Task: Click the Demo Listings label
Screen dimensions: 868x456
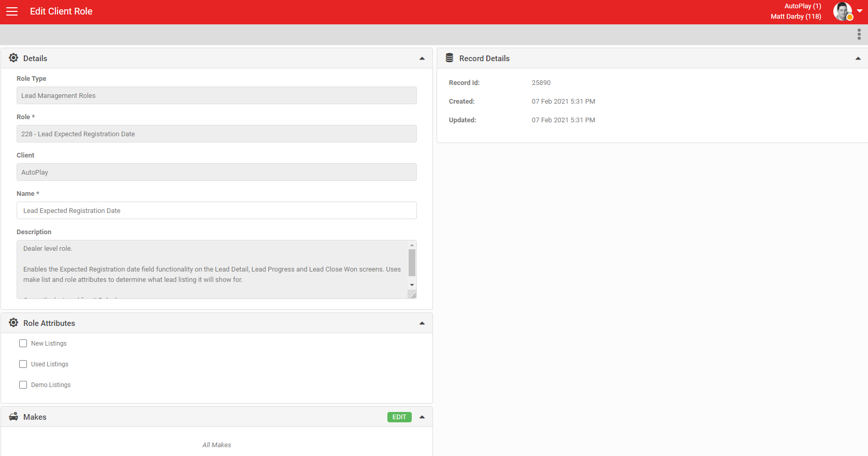Action: pyautogui.click(x=51, y=385)
